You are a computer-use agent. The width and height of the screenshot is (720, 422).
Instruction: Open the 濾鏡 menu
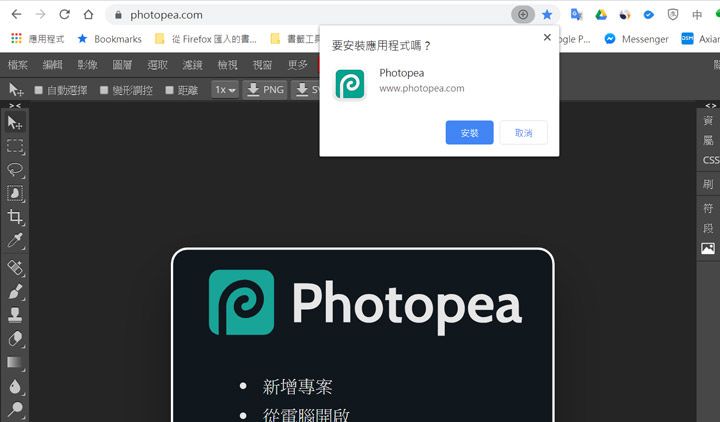click(192, 65)
